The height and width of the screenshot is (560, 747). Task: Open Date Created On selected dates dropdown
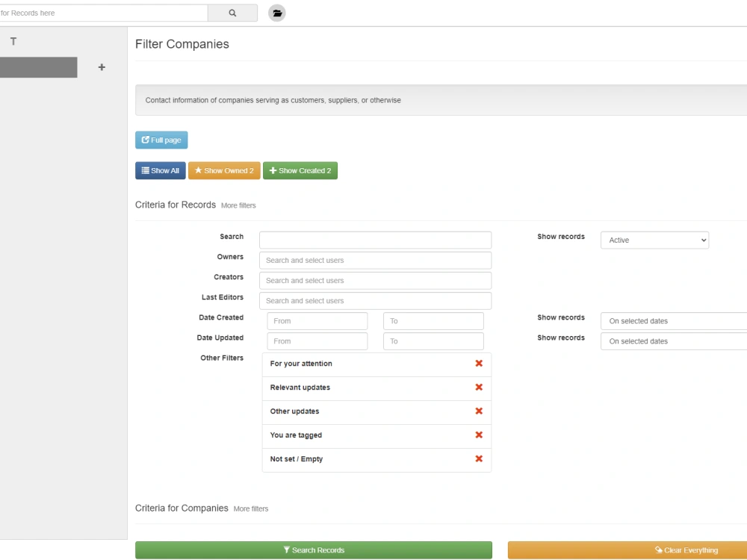coord(674,321)
